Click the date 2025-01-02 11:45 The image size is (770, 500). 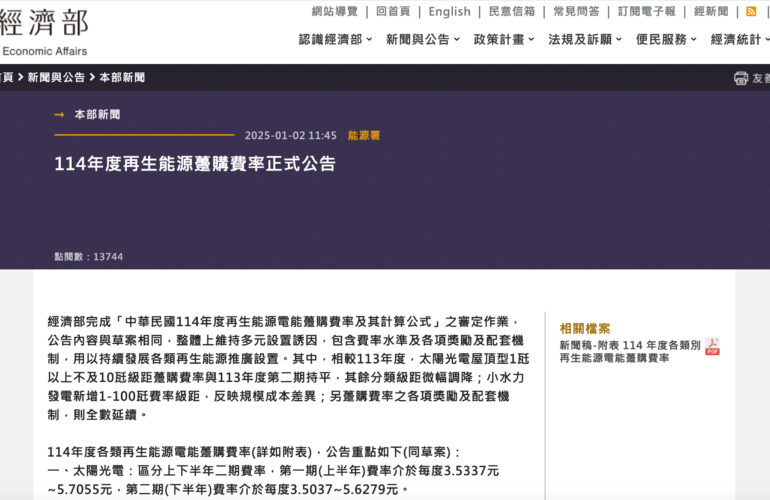(x=291, y=136)
